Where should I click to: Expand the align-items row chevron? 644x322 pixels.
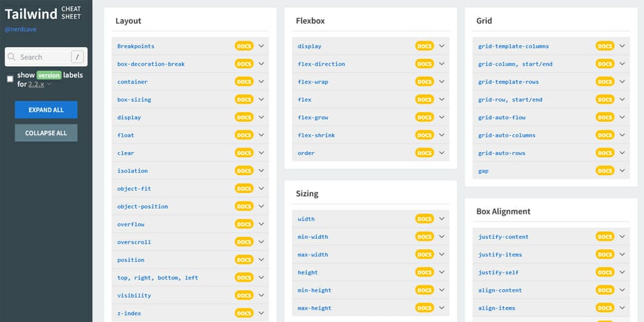(622, 308)
